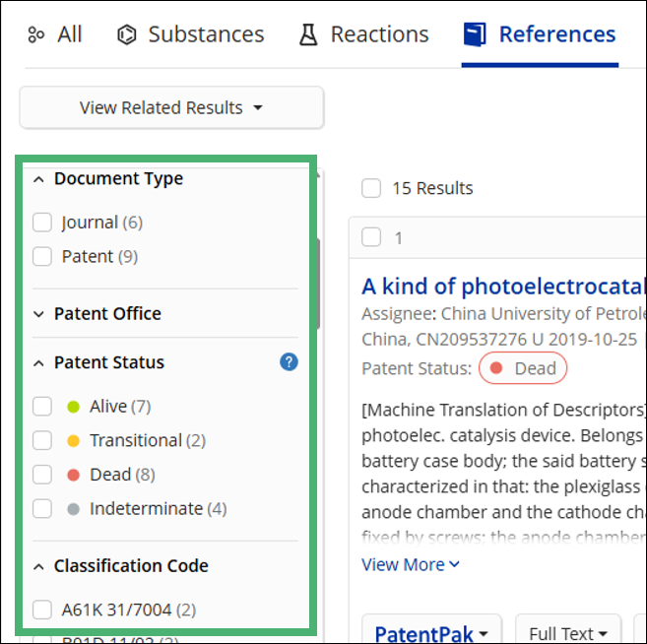Click the yellow Transitional status dot

(x=74, y=440)
